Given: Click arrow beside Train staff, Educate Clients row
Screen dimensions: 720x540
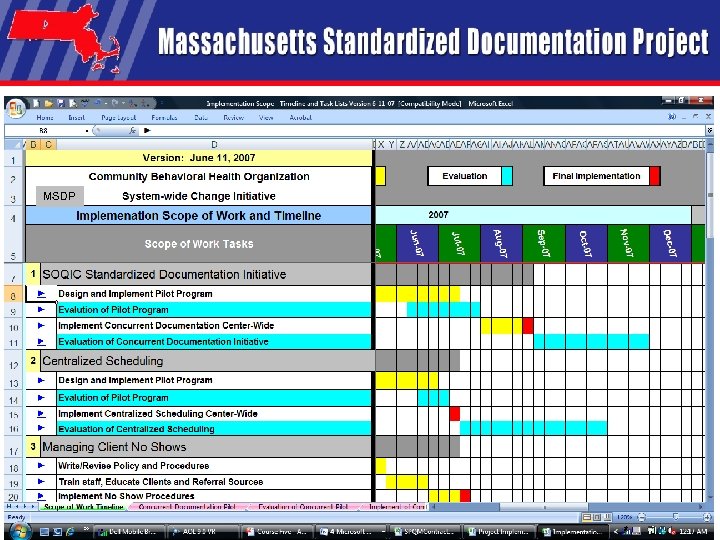Looking at the screenshot, I should click(41, 482).
